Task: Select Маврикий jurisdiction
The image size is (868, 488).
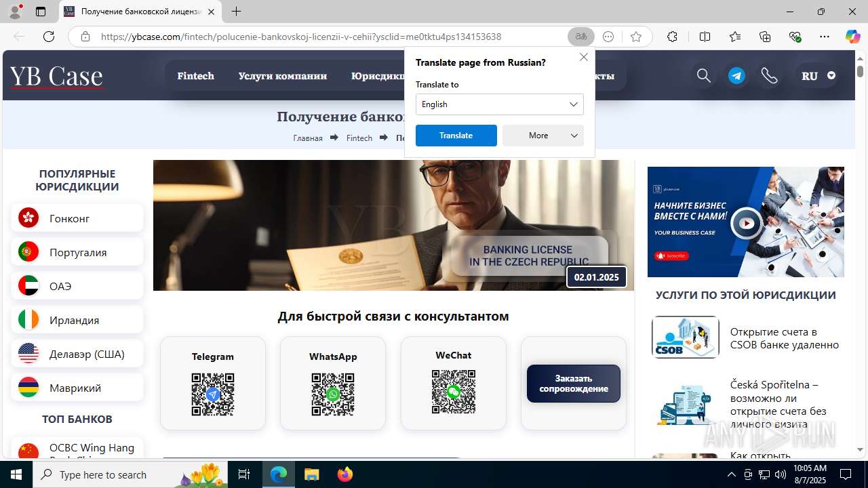Action: click(x=77, y=387)
